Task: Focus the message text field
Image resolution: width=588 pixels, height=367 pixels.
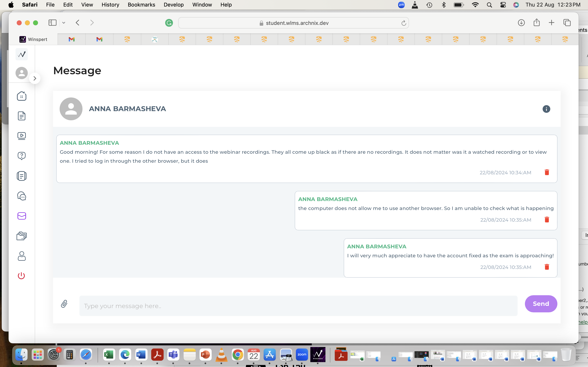Action: (298, 306)
